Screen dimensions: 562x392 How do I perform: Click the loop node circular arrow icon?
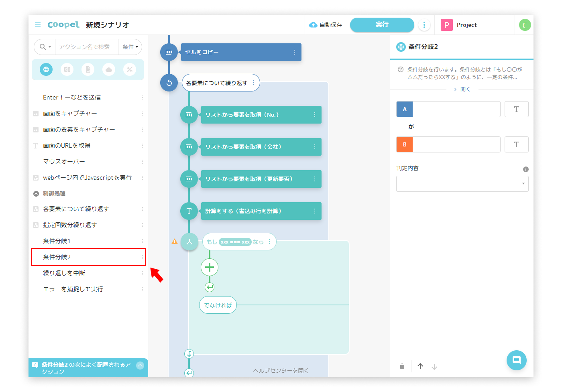[169, 83]
